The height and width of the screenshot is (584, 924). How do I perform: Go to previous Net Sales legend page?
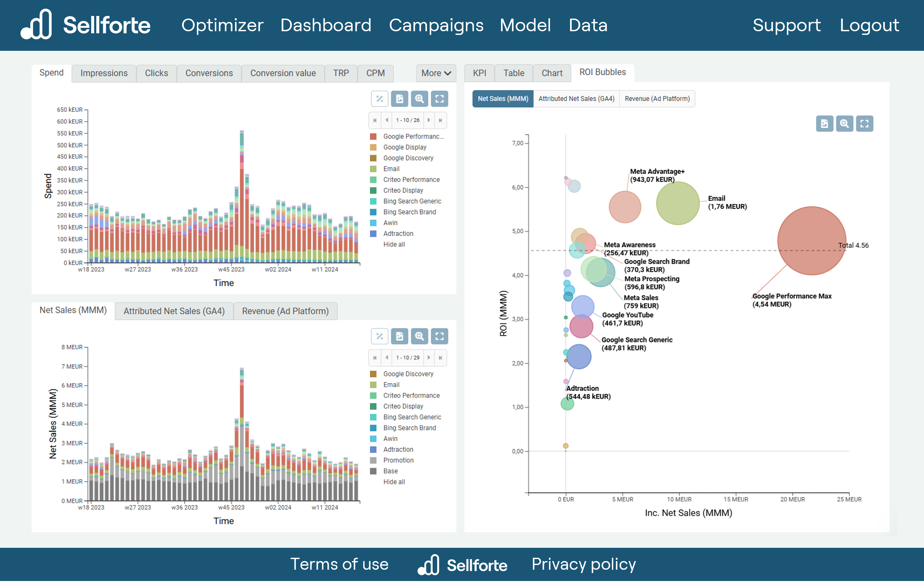point(386,357)
